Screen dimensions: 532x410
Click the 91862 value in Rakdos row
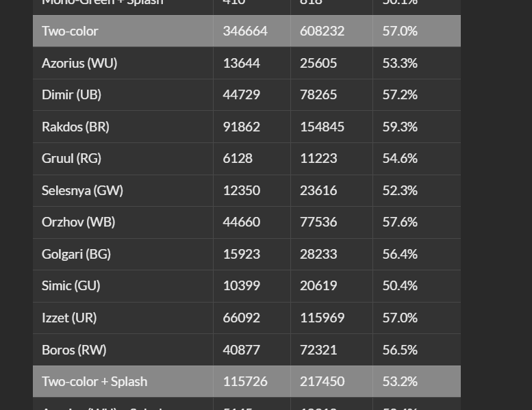[x=241, y=127]
